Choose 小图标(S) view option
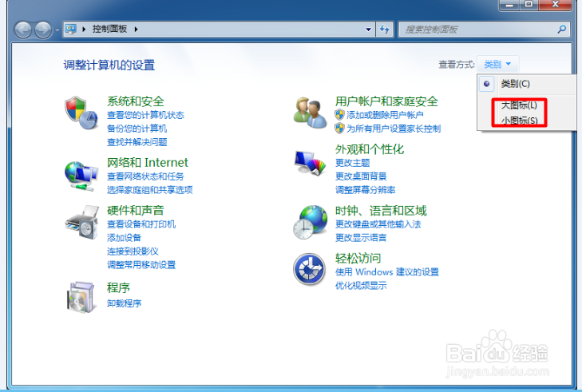Viewport: 582px width, 392px height. [x=519, y=121]
